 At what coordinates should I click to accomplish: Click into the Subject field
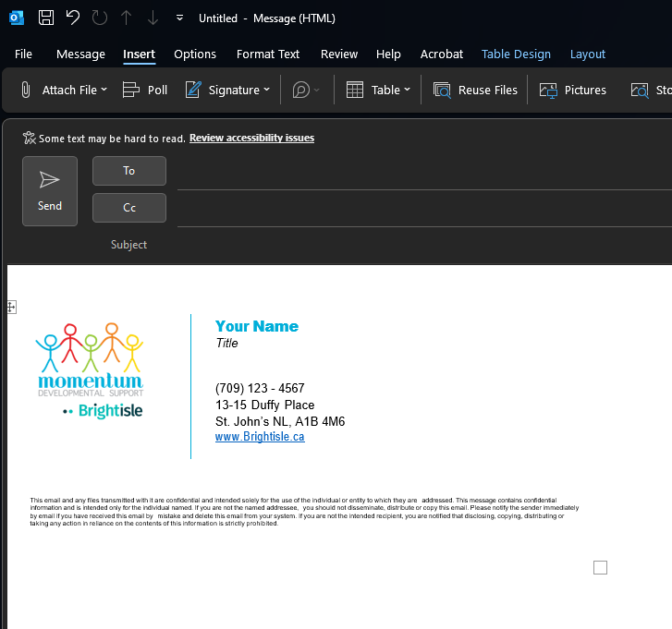[x=416, y=245]
